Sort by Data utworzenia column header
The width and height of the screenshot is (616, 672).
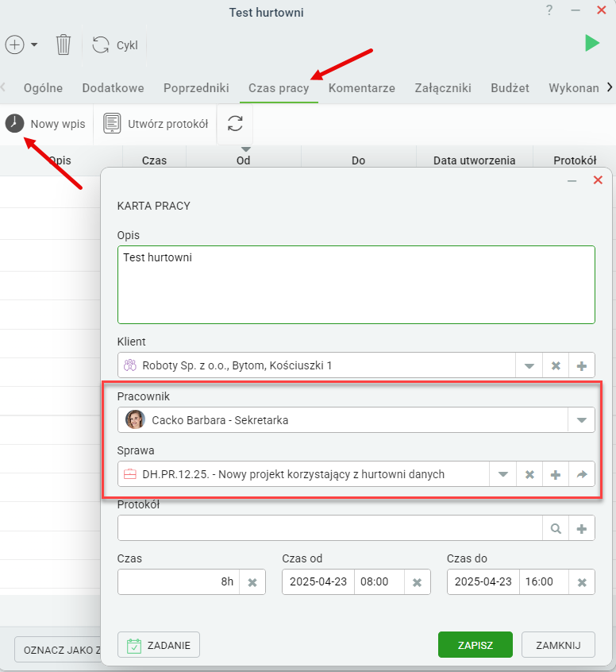point(474,160)
